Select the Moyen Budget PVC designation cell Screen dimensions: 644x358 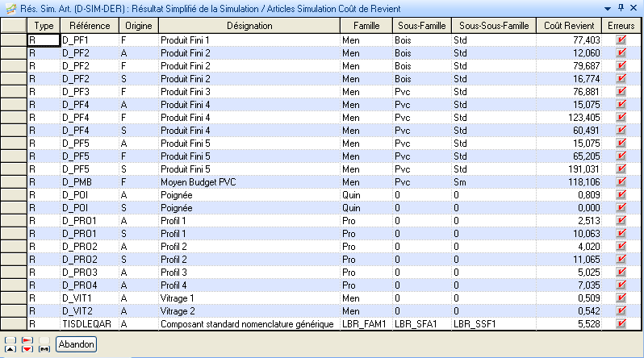(249, 183)
